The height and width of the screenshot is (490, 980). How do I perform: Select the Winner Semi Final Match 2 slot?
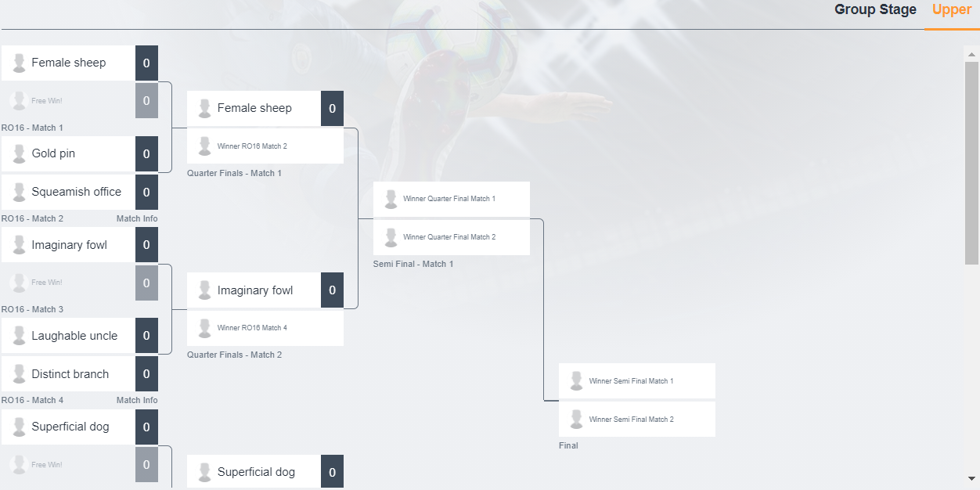(636, 420)
